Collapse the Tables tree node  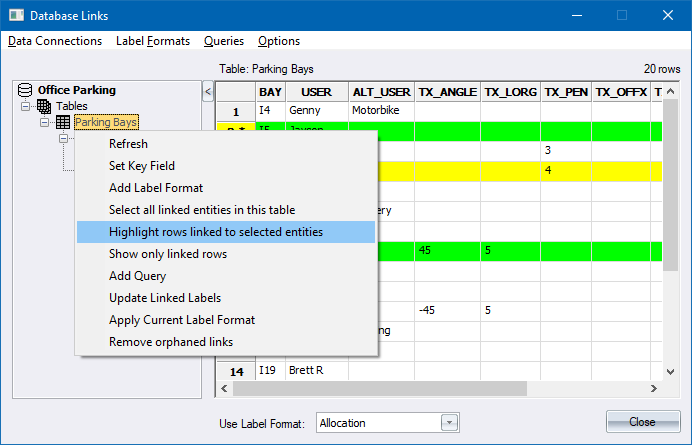(x=26, y=106)
